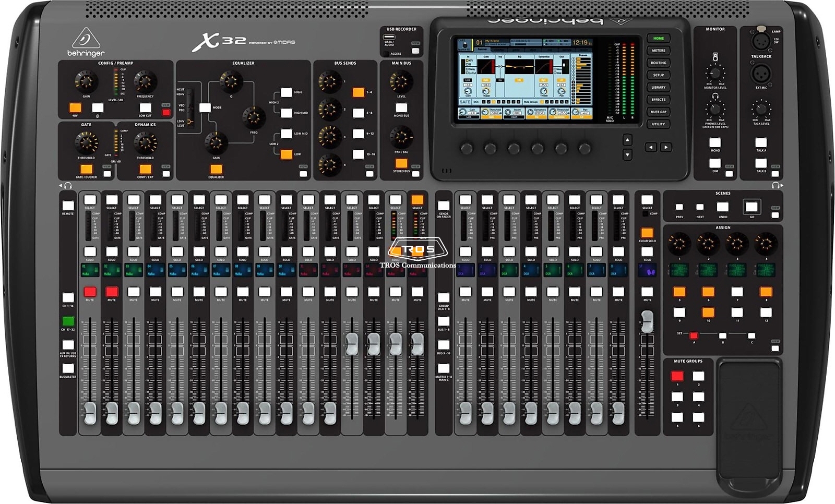
Task: Enable 48V phantom power
Action: [75, 108]
